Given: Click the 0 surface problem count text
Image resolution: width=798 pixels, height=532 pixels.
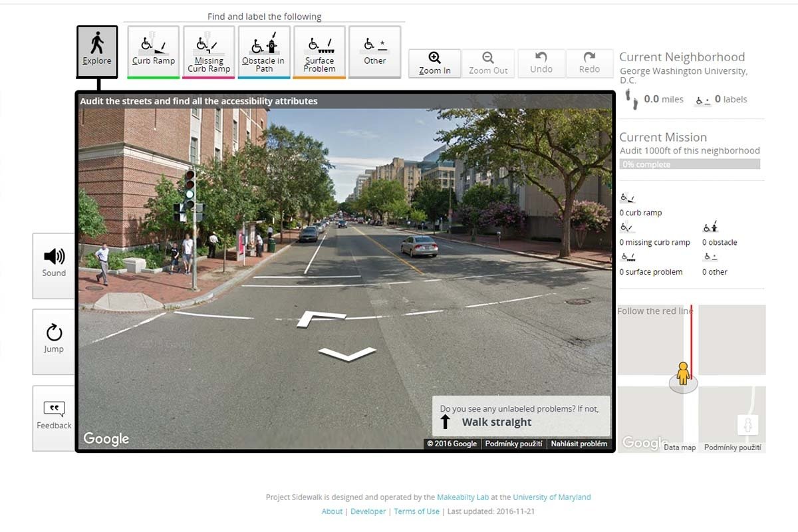Looking at the screenshot, I should tap(651, 271).
